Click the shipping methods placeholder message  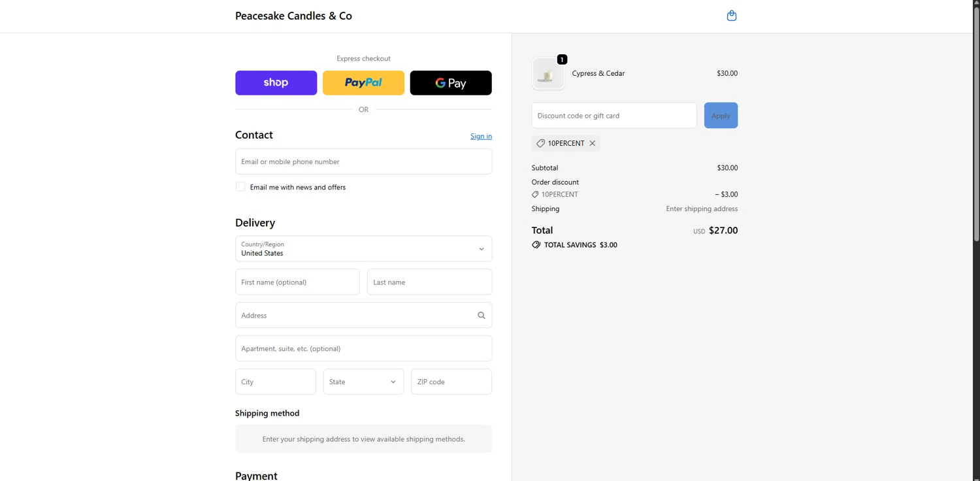pyautogui.click(x=364, y=439)
